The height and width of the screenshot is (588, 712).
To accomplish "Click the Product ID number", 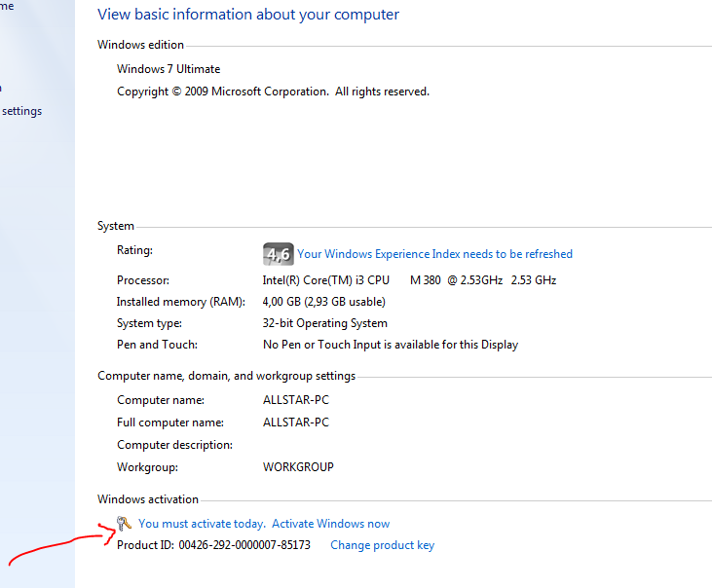I will 244,545.
